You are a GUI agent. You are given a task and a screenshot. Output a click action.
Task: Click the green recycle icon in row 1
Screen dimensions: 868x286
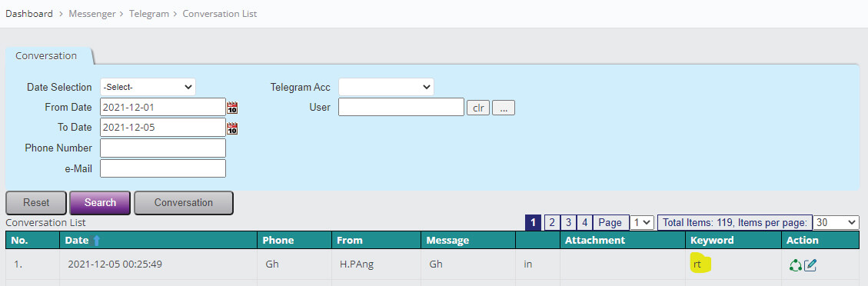tap(795, 265)
